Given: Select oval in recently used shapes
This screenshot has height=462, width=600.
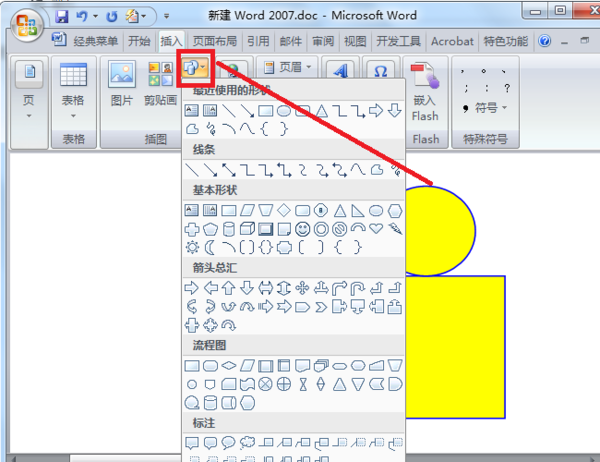Looking at the screenshot, I should 284,111.
